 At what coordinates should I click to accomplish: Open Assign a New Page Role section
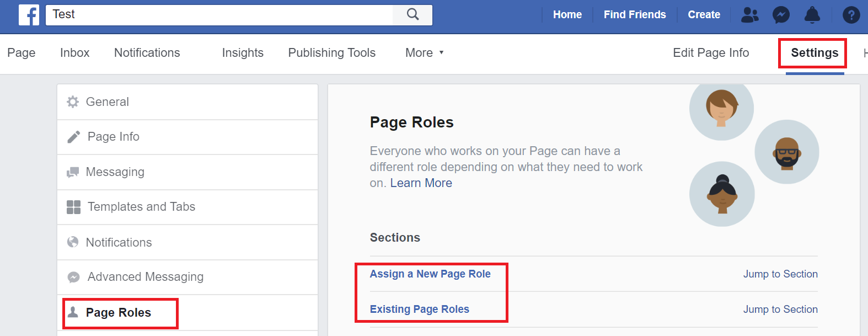[x=430, y=274]
